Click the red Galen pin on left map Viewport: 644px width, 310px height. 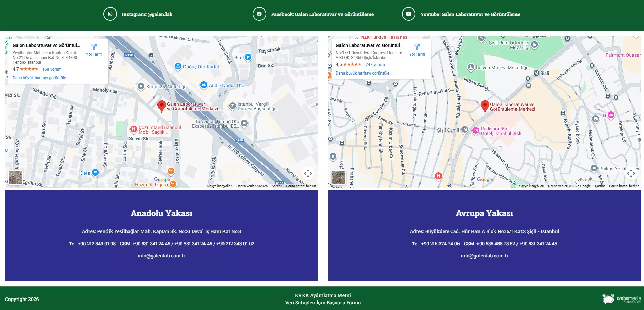tap(162, 106)
